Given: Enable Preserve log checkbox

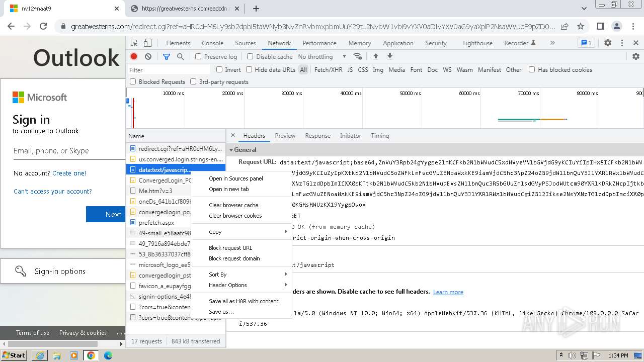Looking at the screenshot, I should 198,56.
